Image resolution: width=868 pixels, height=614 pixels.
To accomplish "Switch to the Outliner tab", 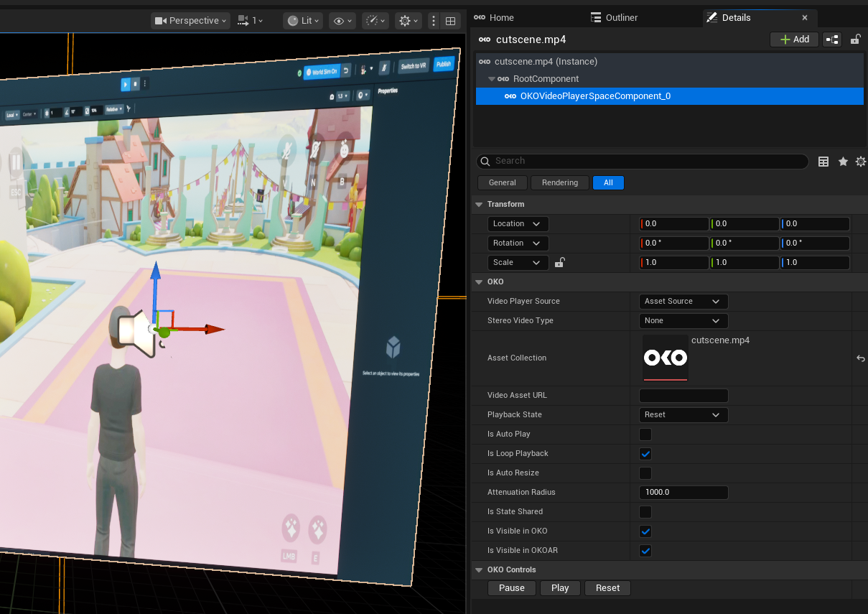I will coord(614,17).
